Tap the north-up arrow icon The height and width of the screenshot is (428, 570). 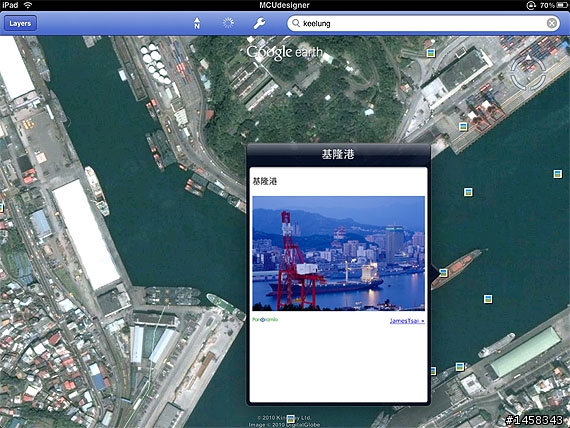pos(197,23)
